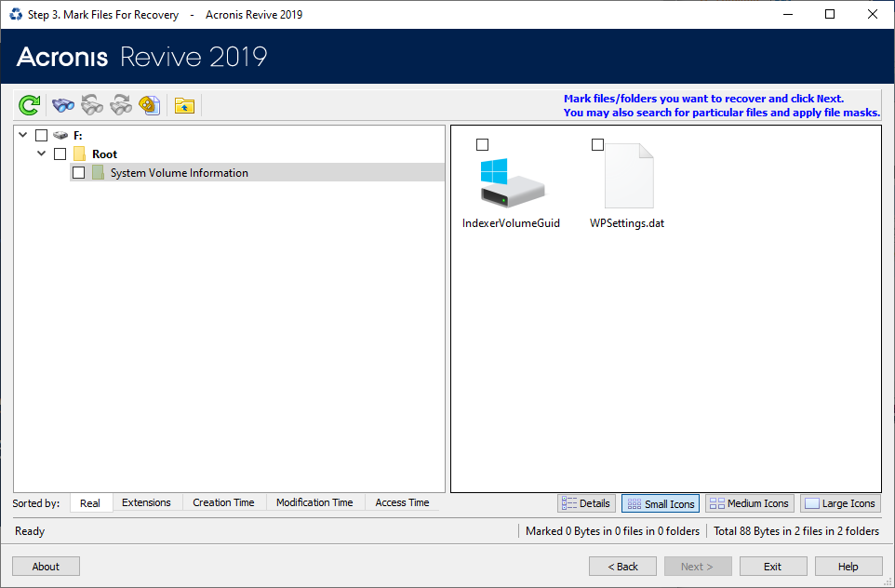Click the Exit button
This screenshot has width=895, height=588.
click(773, 567)
